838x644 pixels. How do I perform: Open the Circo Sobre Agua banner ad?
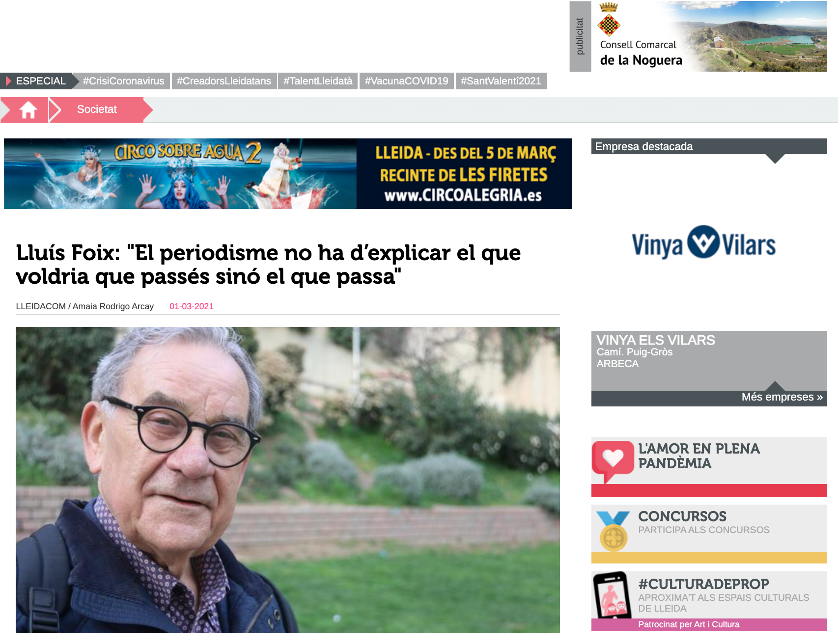pyautogui.click(x=287, y=174)
